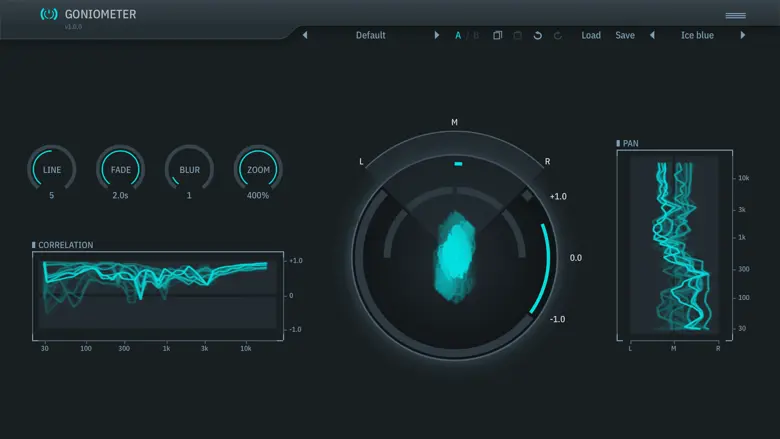Click the version v1.0.0 text
780x439 pixels.
(73, 27)
